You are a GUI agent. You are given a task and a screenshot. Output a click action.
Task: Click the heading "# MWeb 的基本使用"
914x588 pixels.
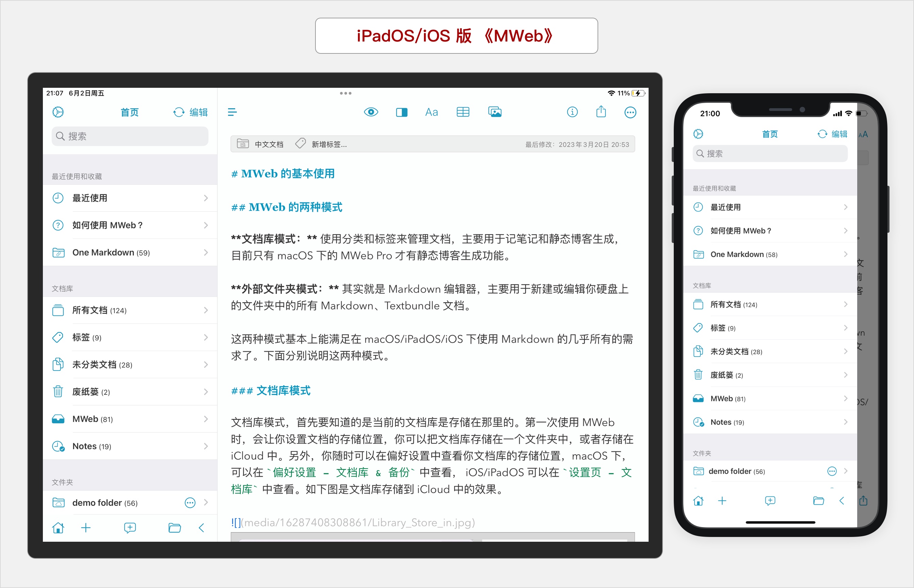[283, 174]
